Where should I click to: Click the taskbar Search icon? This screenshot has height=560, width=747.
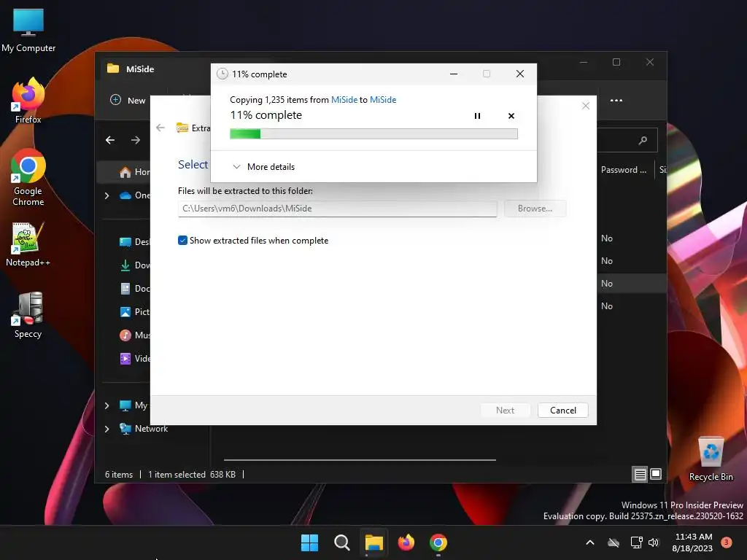(x=341, y=542)
